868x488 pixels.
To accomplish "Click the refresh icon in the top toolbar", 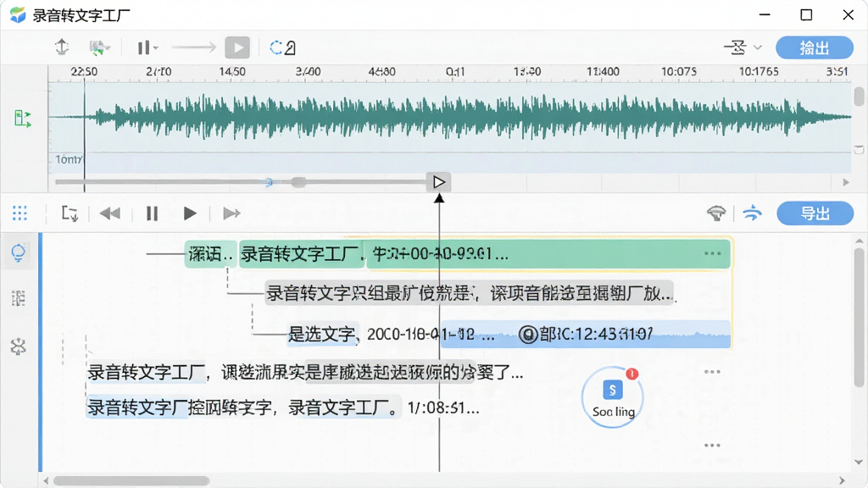I will click(x=275, y=47).
